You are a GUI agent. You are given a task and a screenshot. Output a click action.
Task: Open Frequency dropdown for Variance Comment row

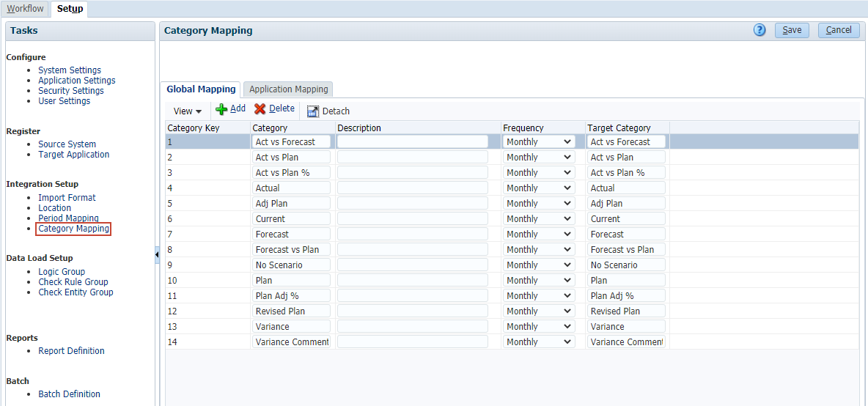[540, 342]
